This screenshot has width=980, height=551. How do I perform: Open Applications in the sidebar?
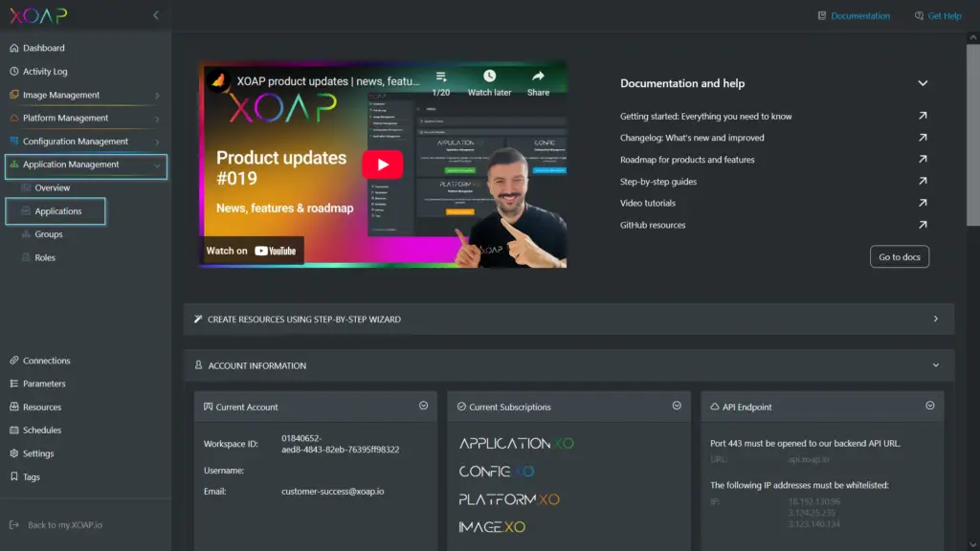(x=57, y=211)
